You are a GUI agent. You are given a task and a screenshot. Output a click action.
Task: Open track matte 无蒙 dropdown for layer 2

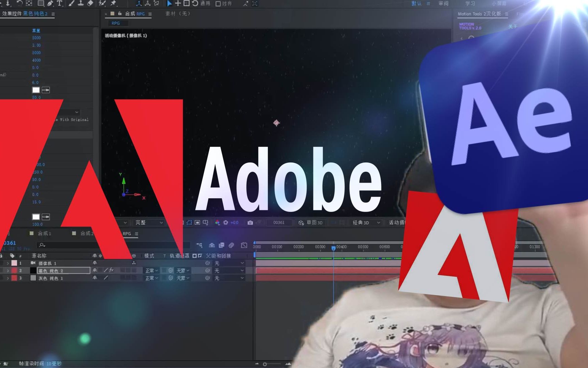[183, 271]
